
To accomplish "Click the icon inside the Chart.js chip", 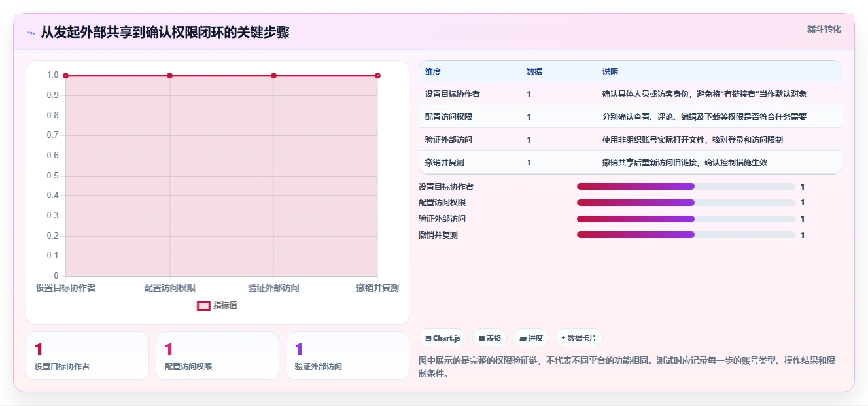I will click(428, 339).
